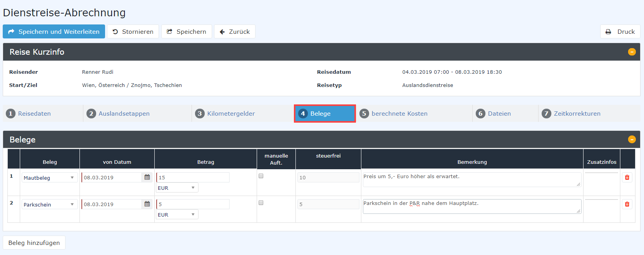This screenshot has height=255, width=644.
Task: Switch to the Kilometergelder tab
Action: [243, 113]
